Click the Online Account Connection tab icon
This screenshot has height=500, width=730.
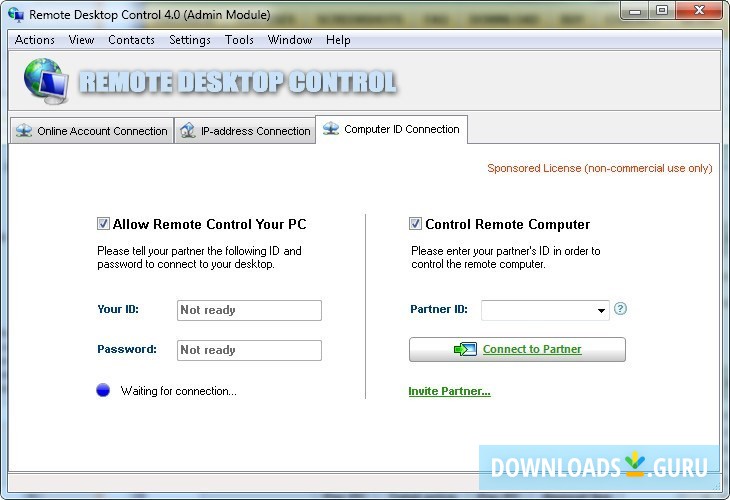click(x=24, y=131)
